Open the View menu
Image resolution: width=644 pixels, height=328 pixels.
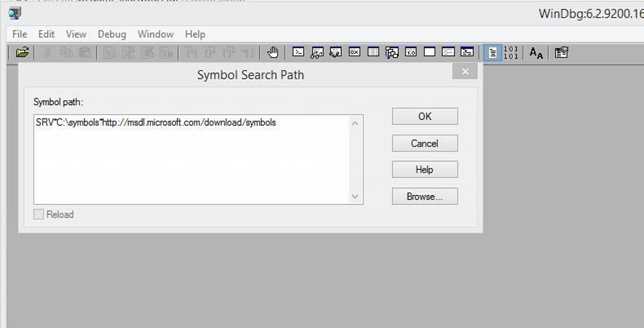[x=76, y=34]
